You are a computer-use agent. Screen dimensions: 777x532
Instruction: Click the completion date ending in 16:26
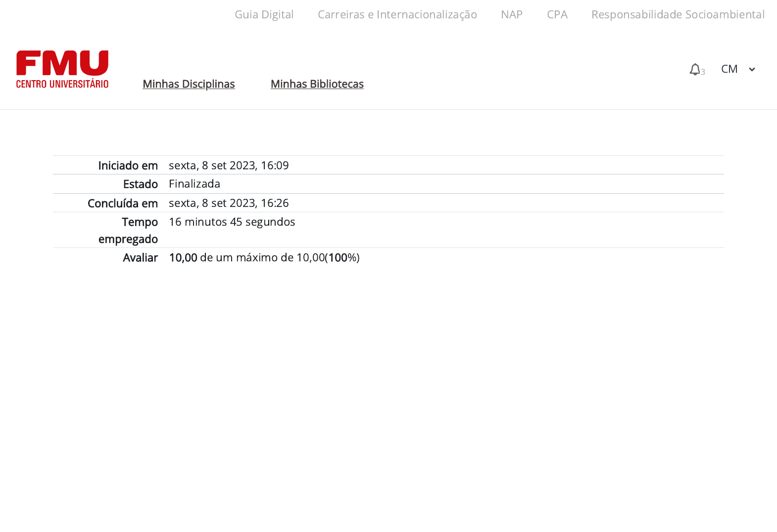229,203
